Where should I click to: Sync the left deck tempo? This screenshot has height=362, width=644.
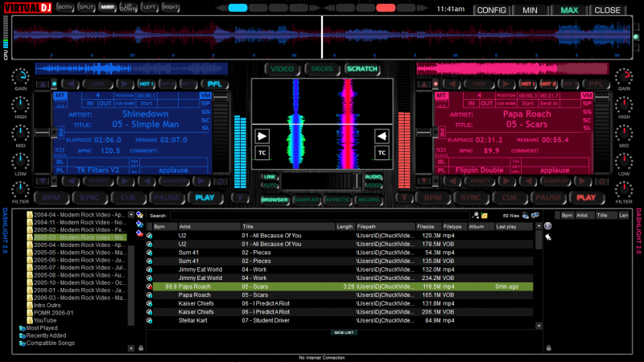89,198
